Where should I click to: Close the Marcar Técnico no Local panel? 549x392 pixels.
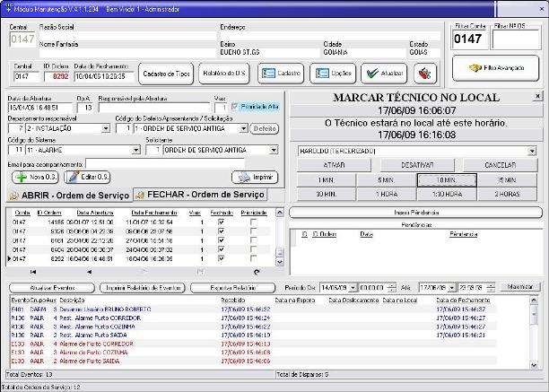click(x=537, y=96)
